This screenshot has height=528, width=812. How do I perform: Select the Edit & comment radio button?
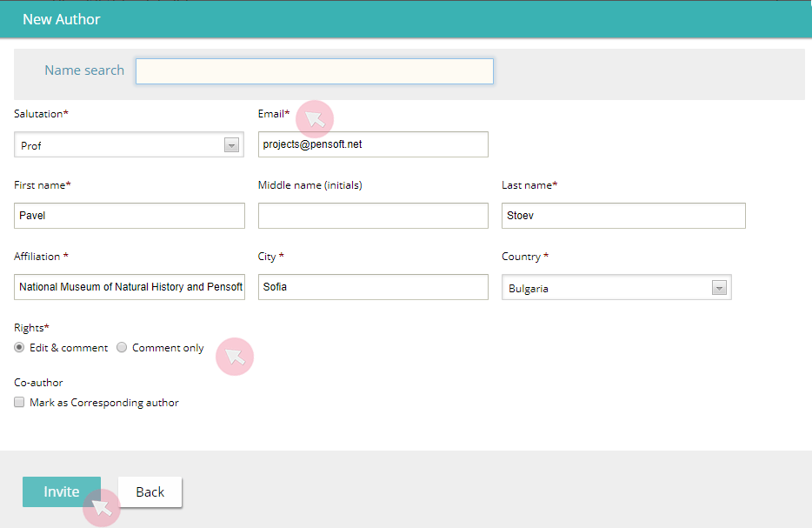pos(19,348)
